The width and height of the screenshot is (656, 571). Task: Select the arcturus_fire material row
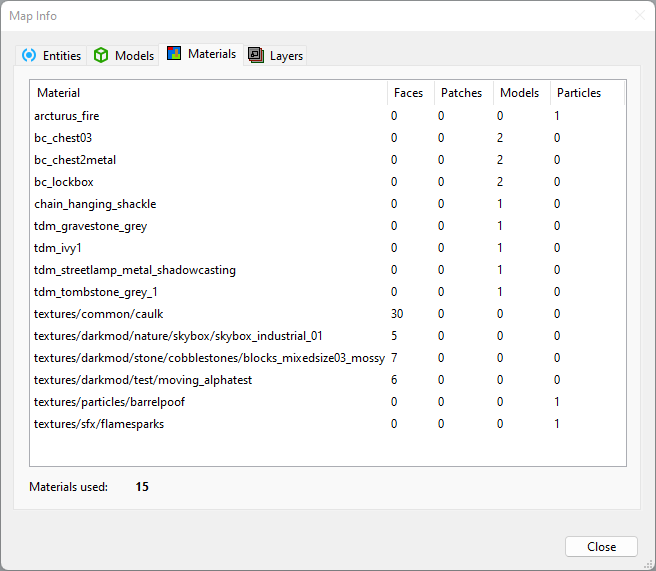coord(67,116)
